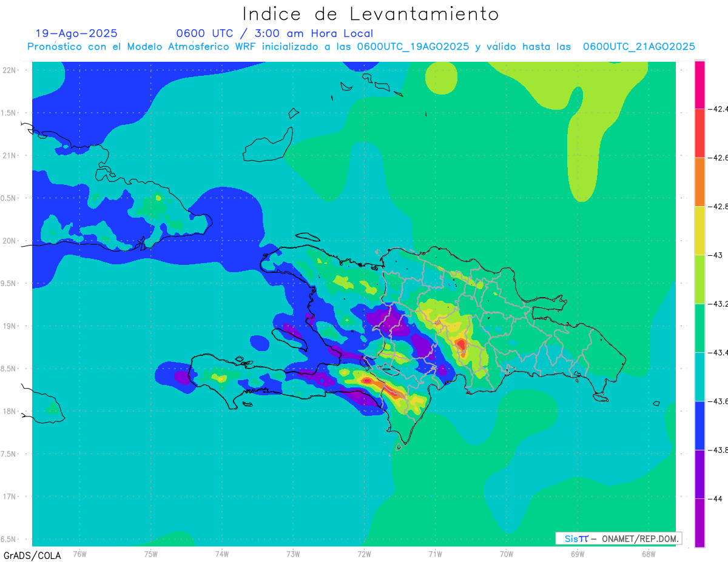Select the latitude label "22N"

click(9, 70)
